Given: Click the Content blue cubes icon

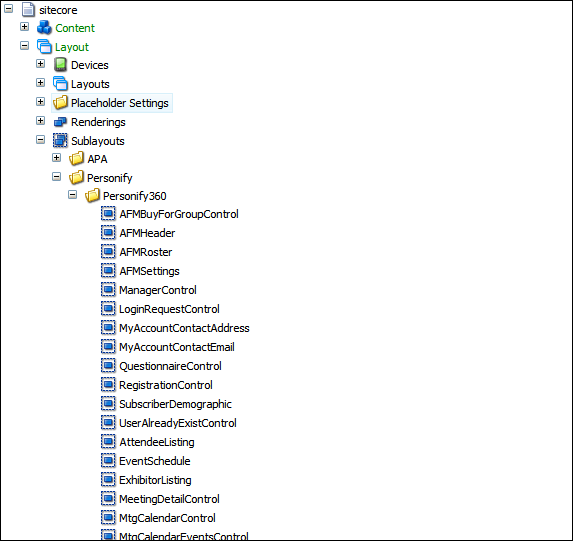Looking at the screenshot, I should pos(44,27).
